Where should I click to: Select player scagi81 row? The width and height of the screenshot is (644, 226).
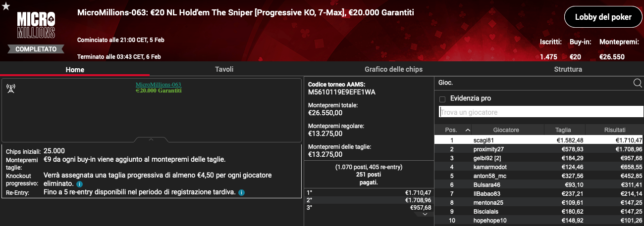point(539,140)
